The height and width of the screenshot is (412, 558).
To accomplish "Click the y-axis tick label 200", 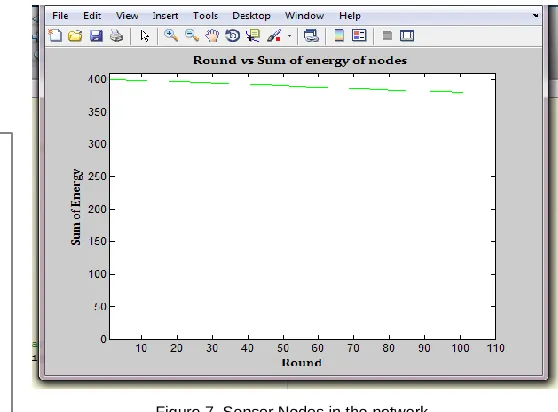I will 97,209.
